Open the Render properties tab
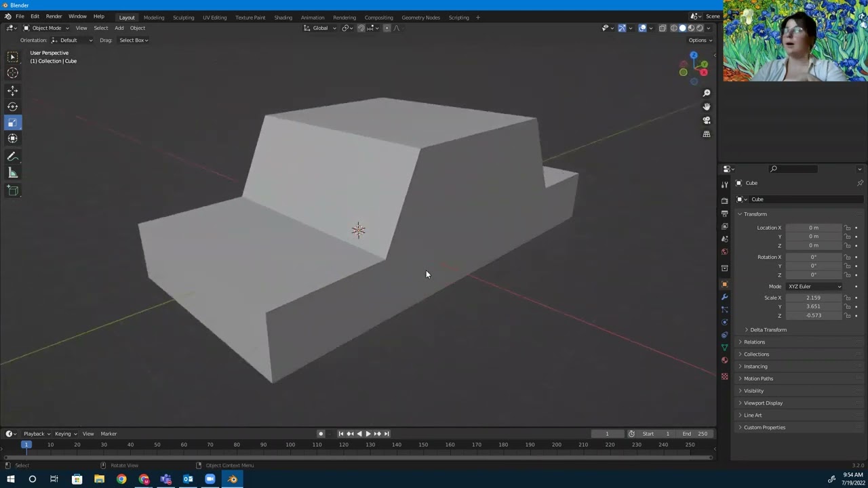Screen dimensions: 868x488 pyautogui.click(x=724, y=201)
